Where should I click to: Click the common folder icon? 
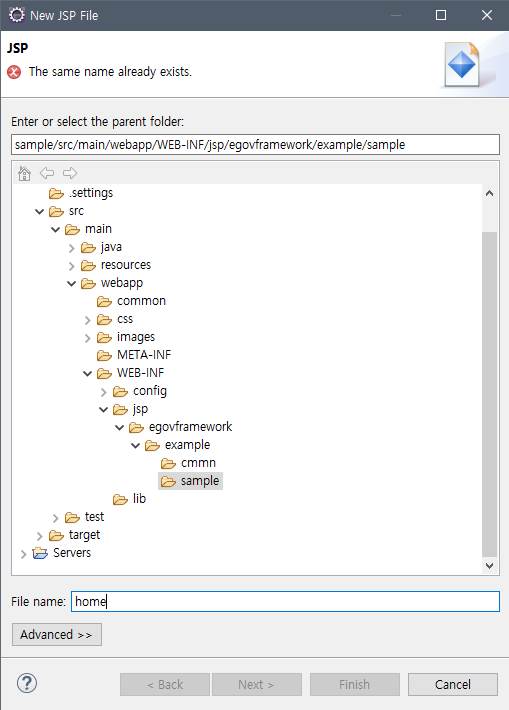[104, 302]
